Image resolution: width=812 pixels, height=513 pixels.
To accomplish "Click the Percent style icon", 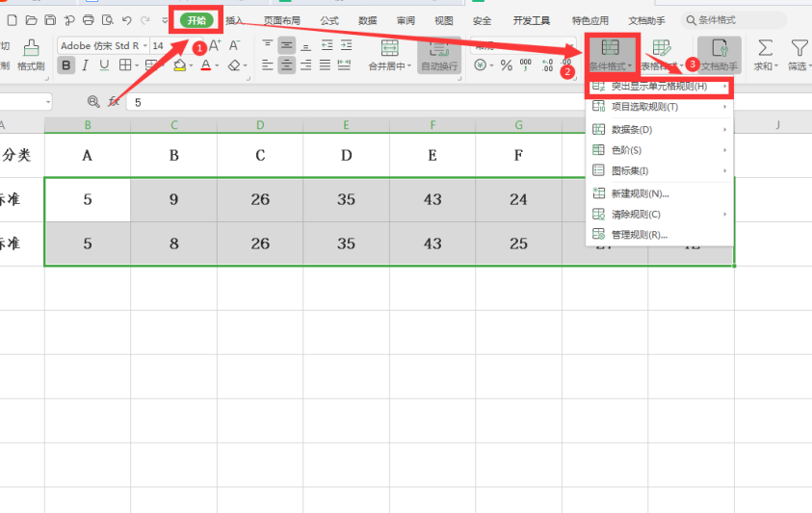I will point(507,65).
